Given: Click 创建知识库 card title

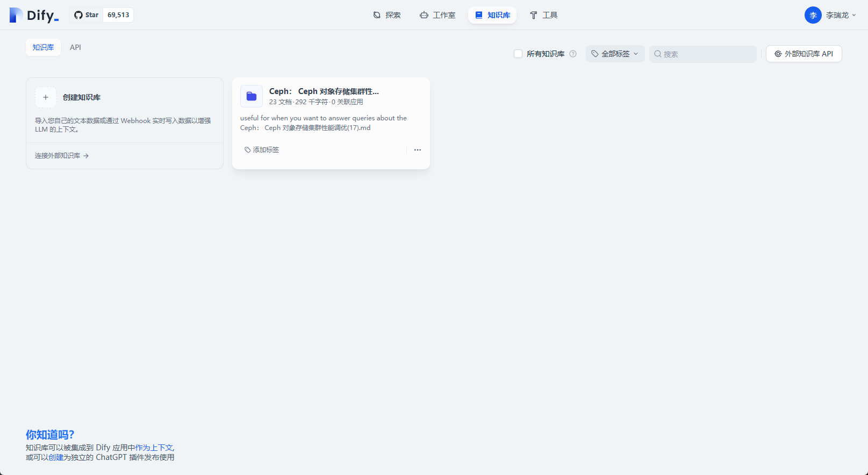Looking at the screenshot, I should [x=82, y=97].
